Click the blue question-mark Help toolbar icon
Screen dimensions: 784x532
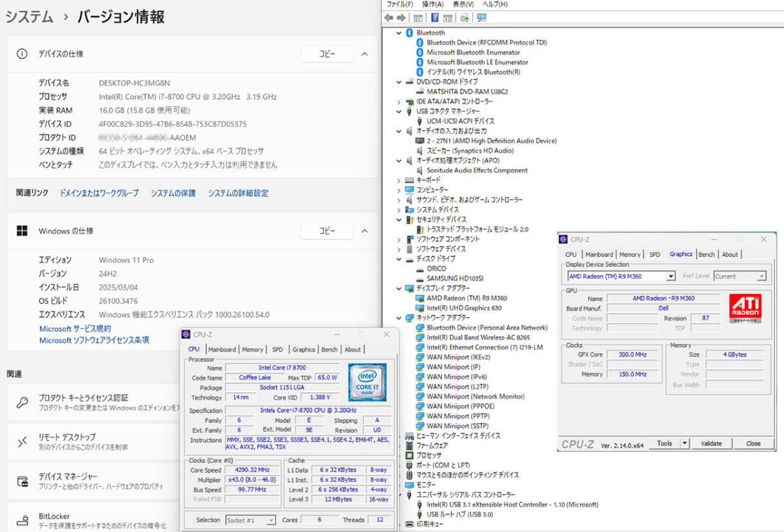(x=434, y=18)
